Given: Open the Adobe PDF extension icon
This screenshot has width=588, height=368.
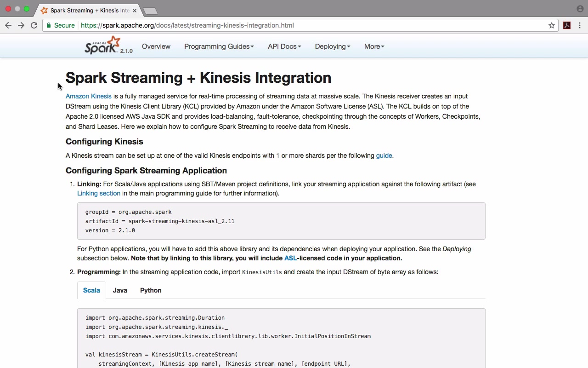Looking at the screenshot, I should (x=567, y=25).
